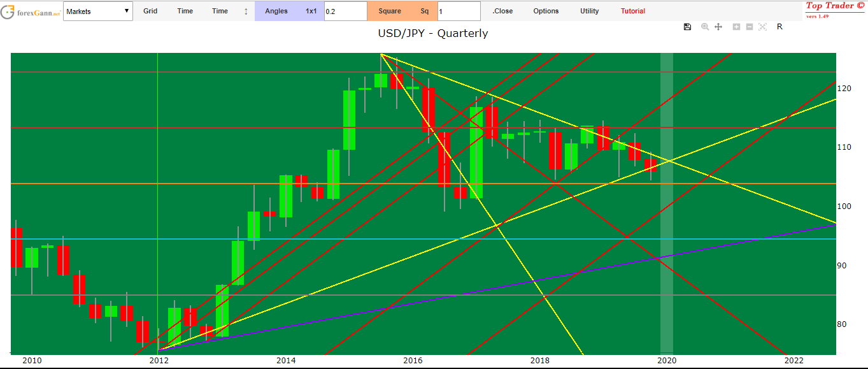Click the 1x1 angle button

tap(311, 11)
